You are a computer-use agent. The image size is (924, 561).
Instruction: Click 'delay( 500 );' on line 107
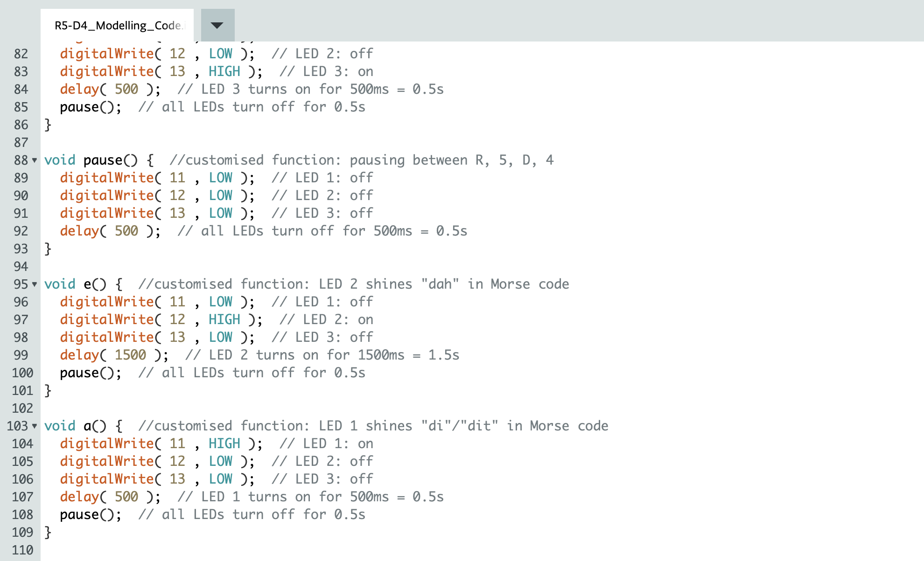tap(110, 497)
